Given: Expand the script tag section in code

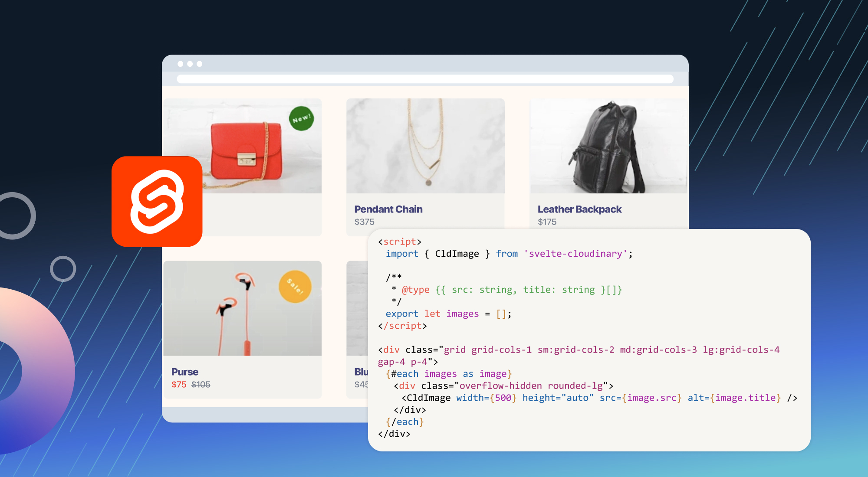Looking at the screenshot, I should tap(399, 242).
